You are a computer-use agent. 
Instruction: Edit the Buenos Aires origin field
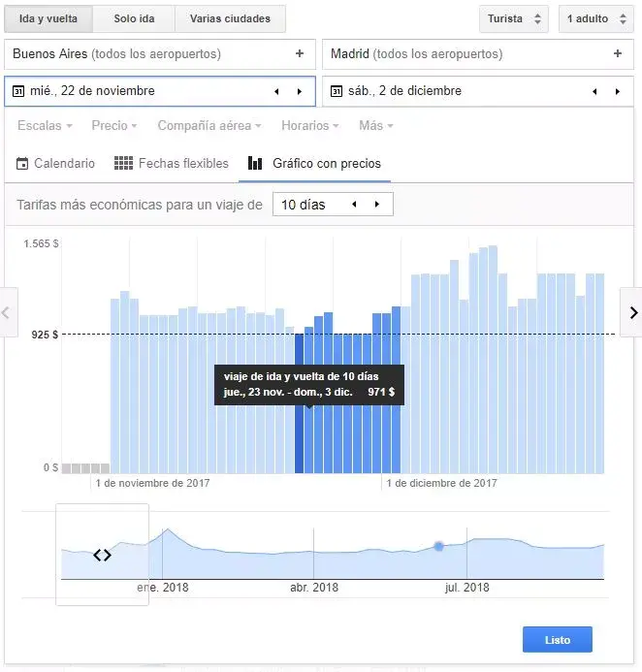tap(160, 54)
